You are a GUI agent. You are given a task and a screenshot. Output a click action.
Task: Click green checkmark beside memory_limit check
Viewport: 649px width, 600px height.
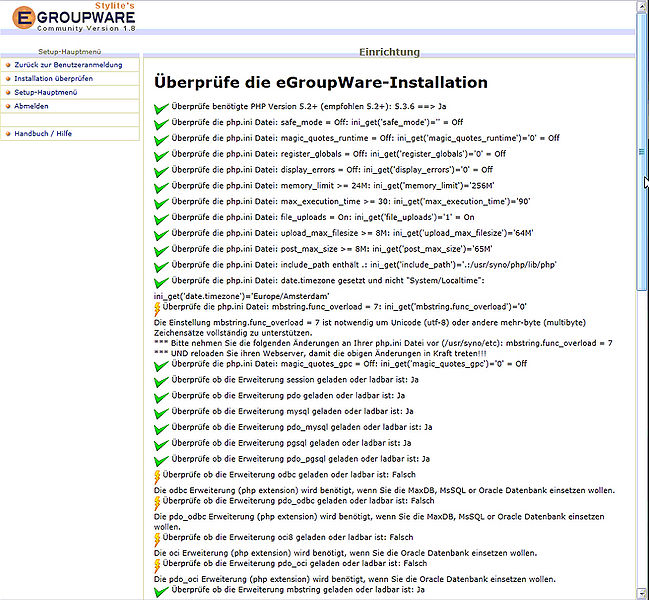[161, 188]
